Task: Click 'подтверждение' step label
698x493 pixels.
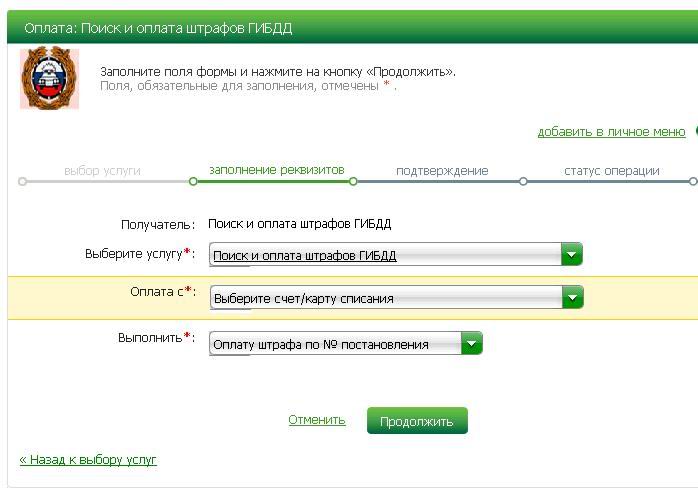Action: tap(441, 170)
